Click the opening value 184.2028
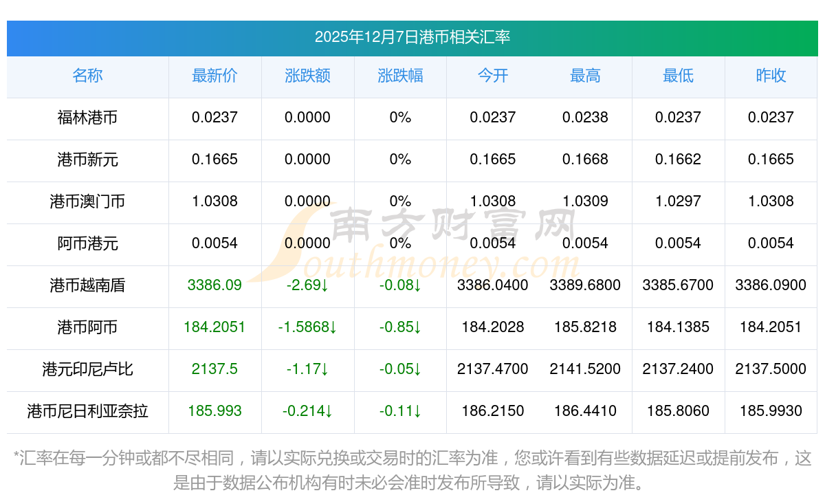Image resolution: width=825 pixels, height=504 pixels. (x=493, y=327)
